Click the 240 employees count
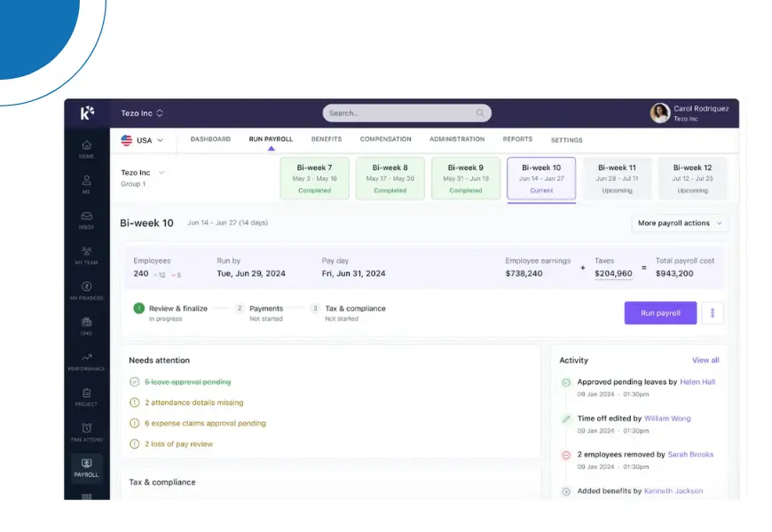772x532 pixels. point(141,274)
